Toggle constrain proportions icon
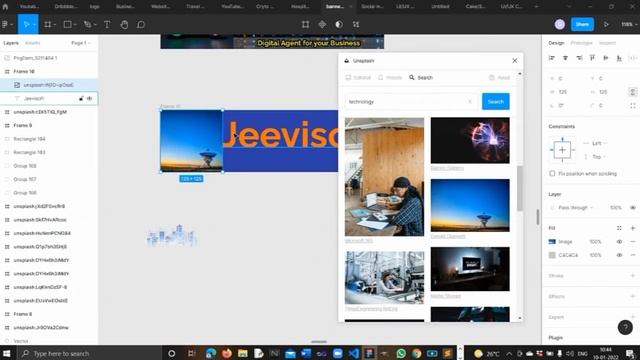Image resolution: width=640 pixels, height=360 pixels. click(632, 92)
